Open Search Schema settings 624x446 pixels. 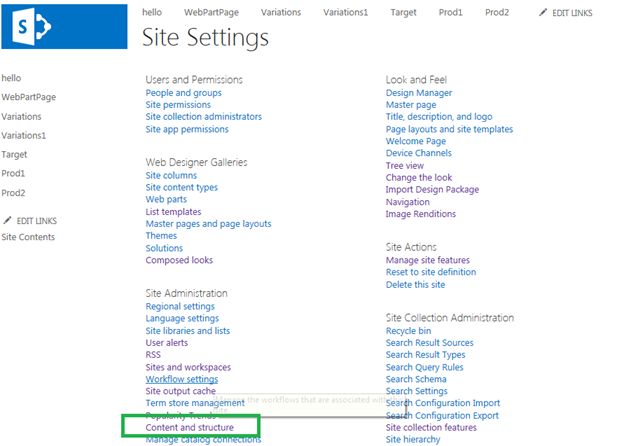416,379
